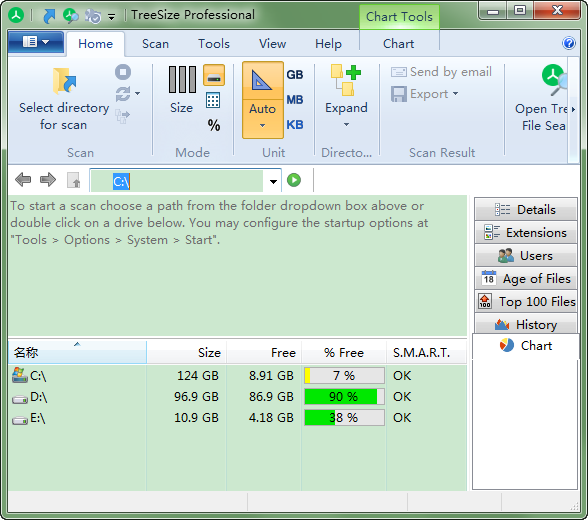
Task: Open TreeSize File Search from quick access toolbar
Action: 70,16
